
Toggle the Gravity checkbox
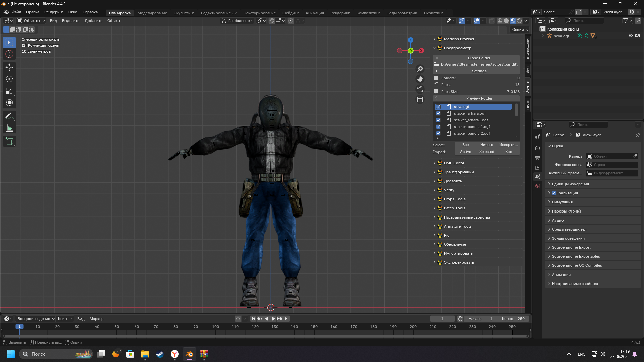(554, 193)
